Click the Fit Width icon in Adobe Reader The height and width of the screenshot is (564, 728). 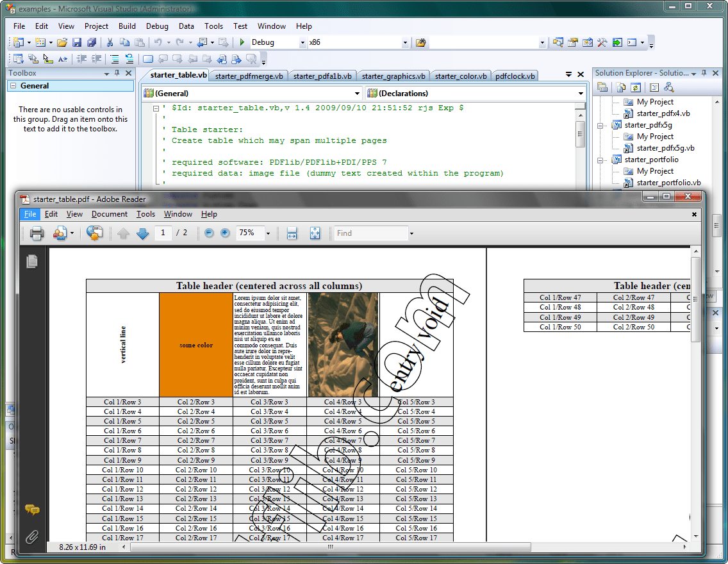292,233
